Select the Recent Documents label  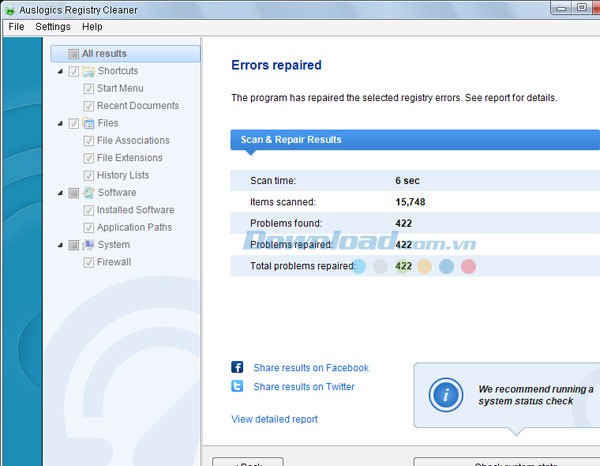(x=138, y=106)
